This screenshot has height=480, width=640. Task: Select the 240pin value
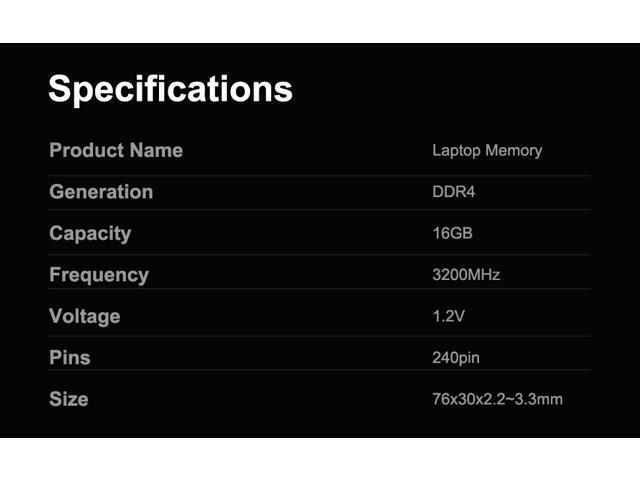point(457,358)
